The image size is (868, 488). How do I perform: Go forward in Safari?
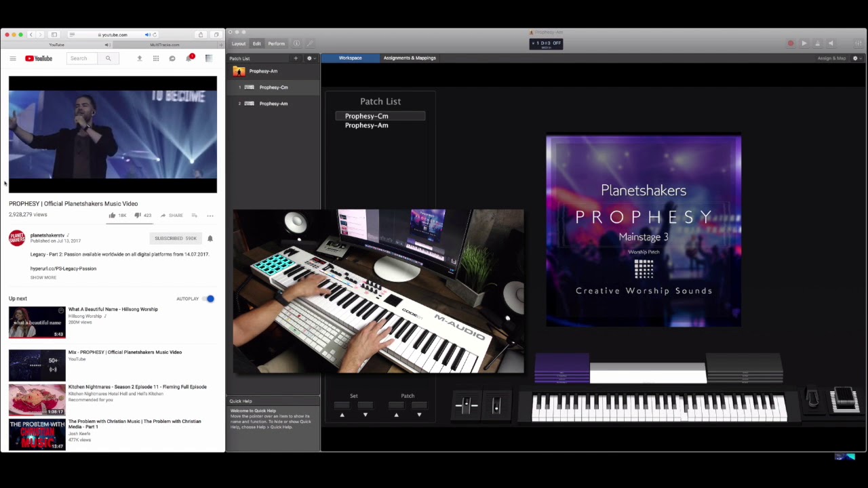(x=40, y=35)
